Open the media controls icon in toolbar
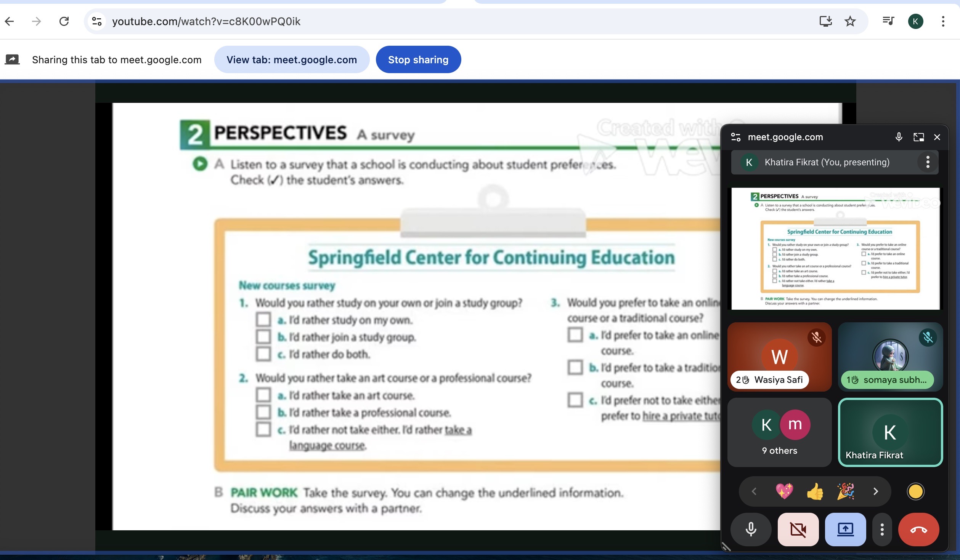 click(888, 21)
